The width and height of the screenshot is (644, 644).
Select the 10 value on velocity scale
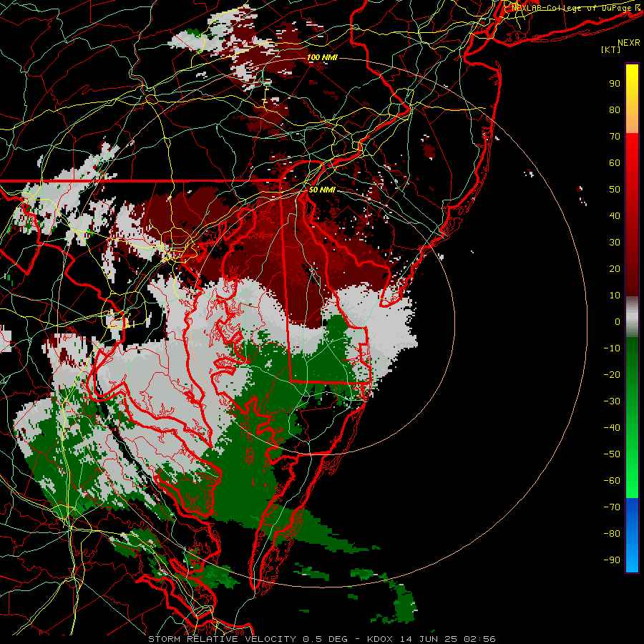pyautogui.click(x=615, y=296)
